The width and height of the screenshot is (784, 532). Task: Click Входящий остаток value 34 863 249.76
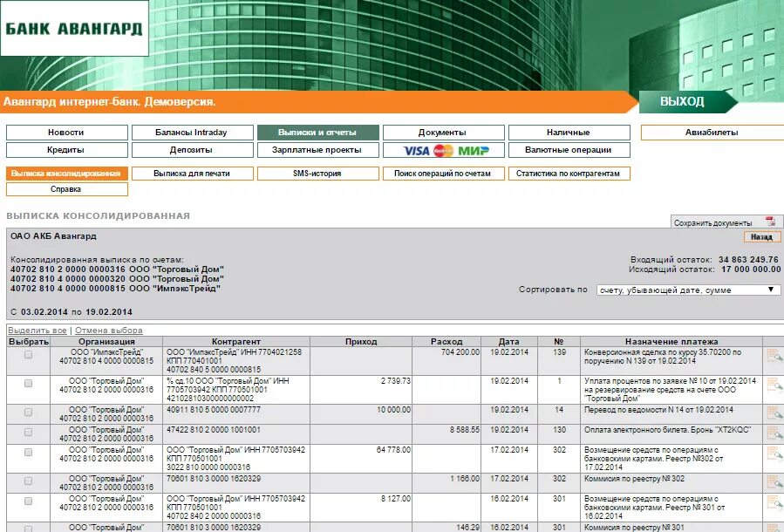[x=748, y=260]
